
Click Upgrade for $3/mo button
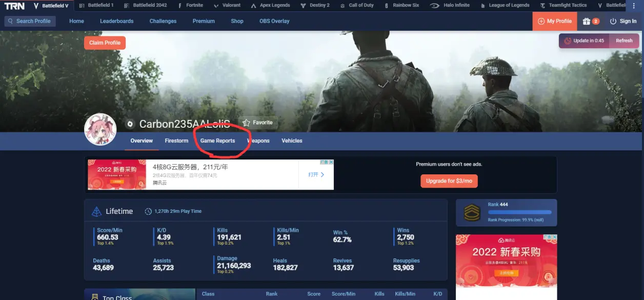pyautogui.click(x=449, y=181)
